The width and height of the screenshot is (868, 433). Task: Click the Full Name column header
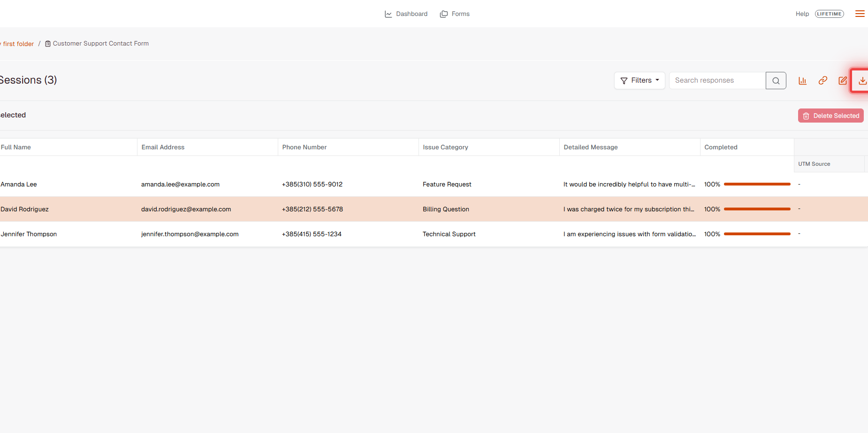(x=15, y=147)
